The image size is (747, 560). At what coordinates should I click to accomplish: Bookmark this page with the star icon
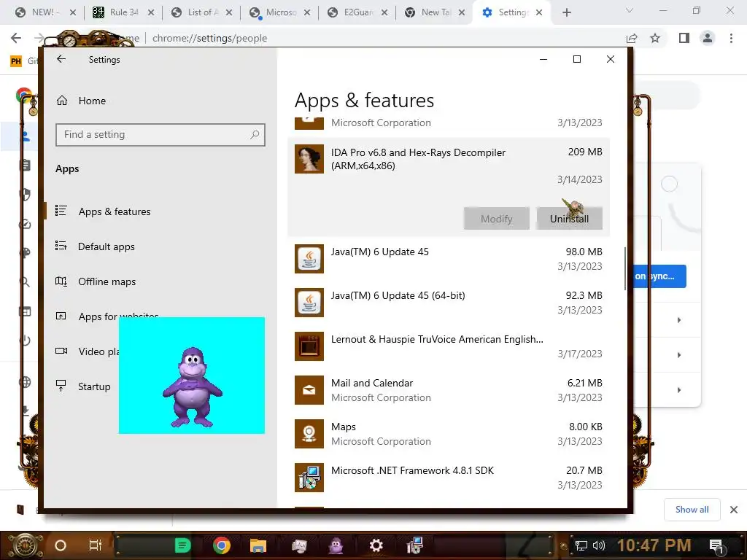click(x=655, y=38)
